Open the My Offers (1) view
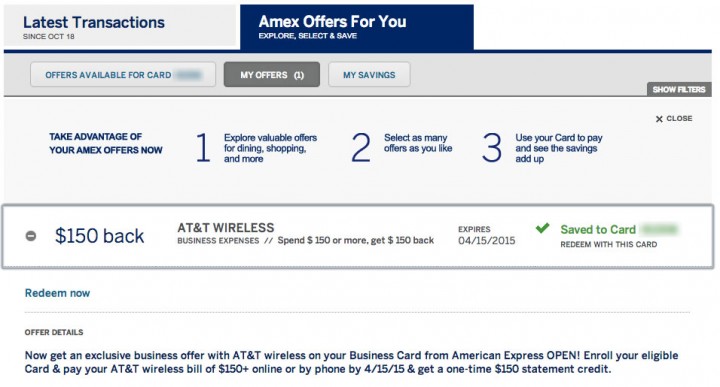This screenshot has height=387, width=720. [272, 75]
